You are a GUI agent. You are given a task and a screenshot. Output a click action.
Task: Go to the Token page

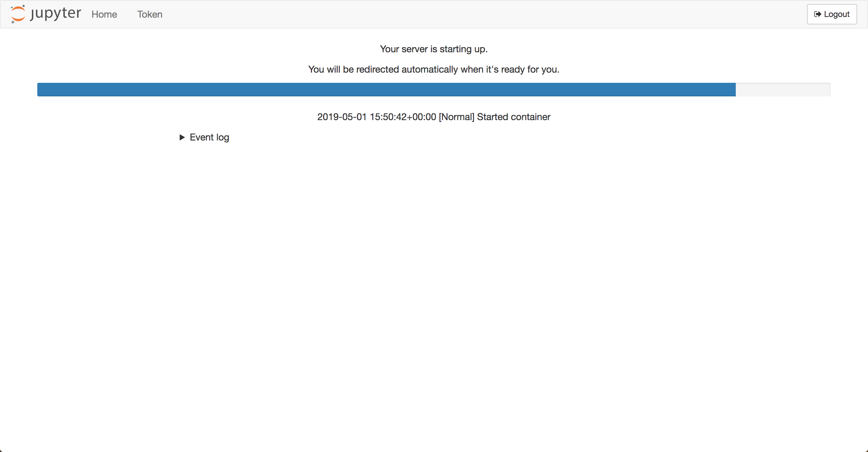pos(150,14)
